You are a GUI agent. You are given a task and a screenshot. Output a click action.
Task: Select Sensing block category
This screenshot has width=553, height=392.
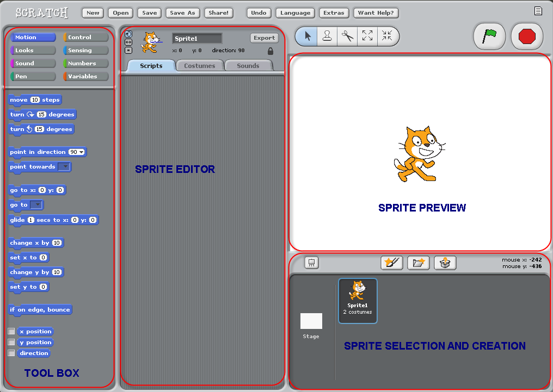click(x=85, y=51)
